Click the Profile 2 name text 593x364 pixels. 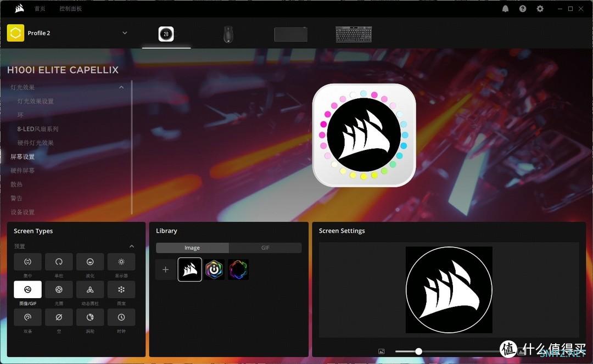click(39, 33)
